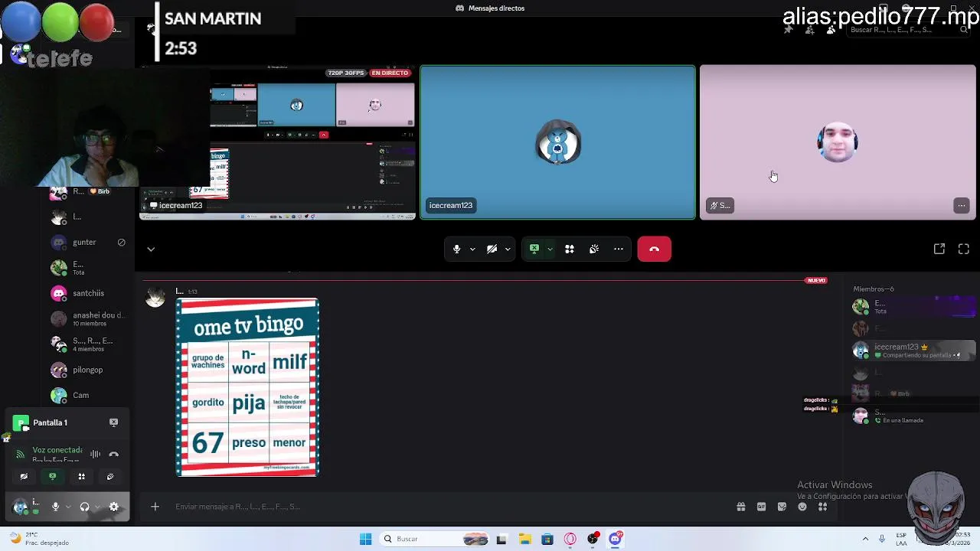Screen dimensions: 980x551
Task: Open File Explorer from taskbar
Action: [x=524, y=539]
